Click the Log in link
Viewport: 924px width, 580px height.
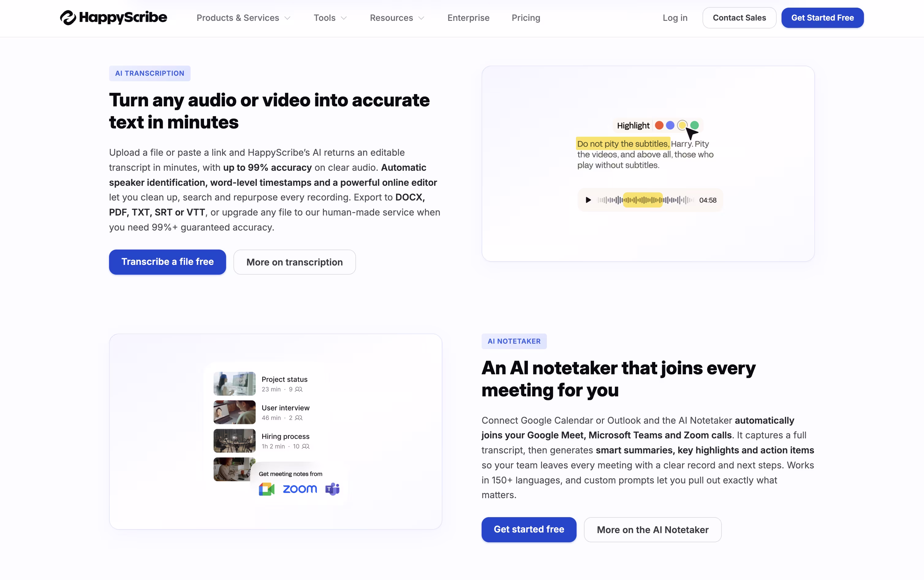(675, 18)
